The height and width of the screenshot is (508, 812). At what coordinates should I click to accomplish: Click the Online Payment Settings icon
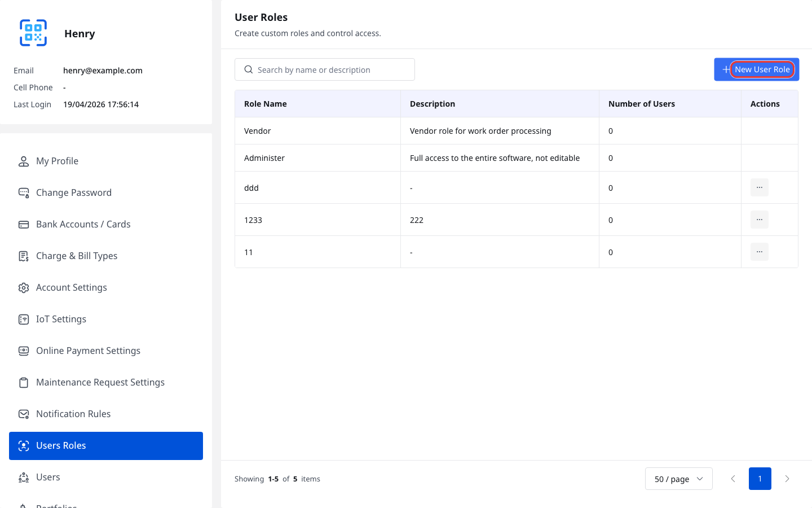pyautogui.click(x=24, y=351)
